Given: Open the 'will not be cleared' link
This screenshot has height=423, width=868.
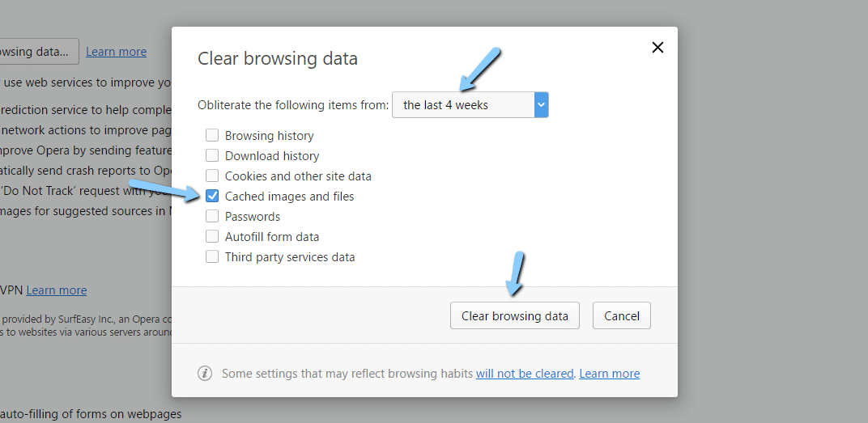Looking at the screenshot, I should [x=525, y=374].
